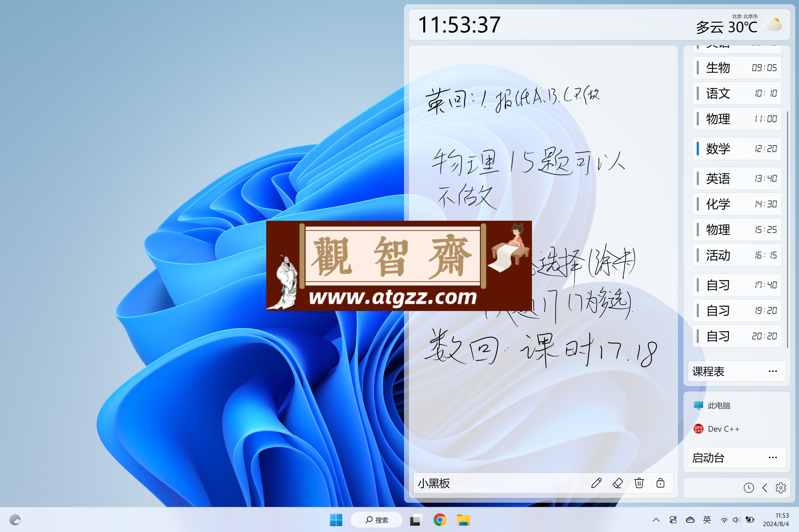Image resolution: width=799 pixels, height=532 pixels.
Task: Show hidden tray icons chevron
Action: [x=656, y=520]
